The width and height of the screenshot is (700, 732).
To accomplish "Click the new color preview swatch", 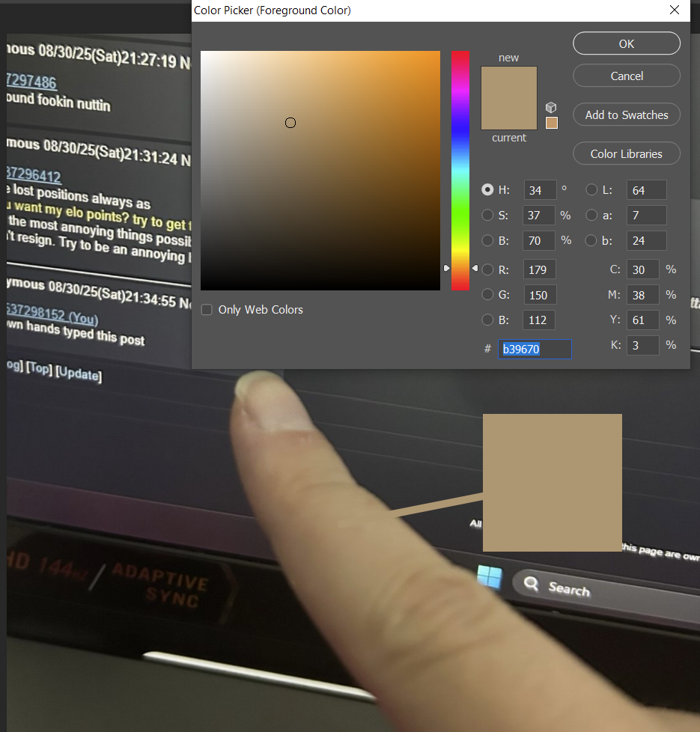I will [x=509, y=82].
